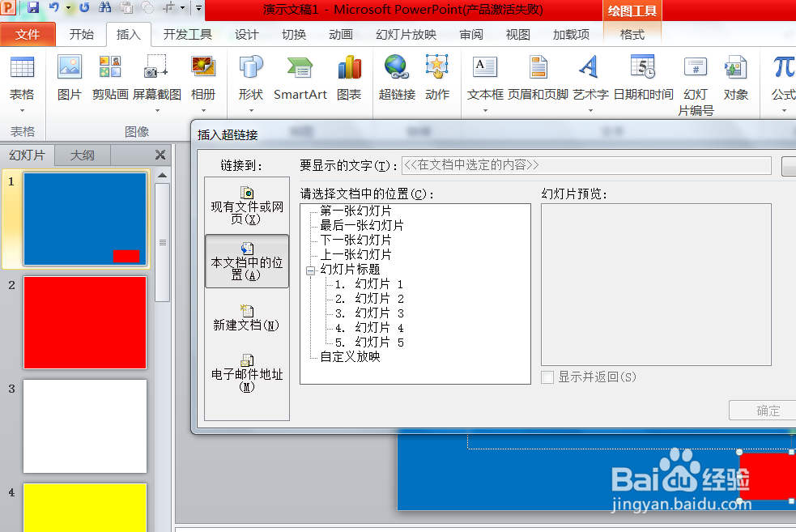This screenshot has height=532, width=796.
Task: Switch to the 动画 animations tab
Action: [x=341, y=35]
